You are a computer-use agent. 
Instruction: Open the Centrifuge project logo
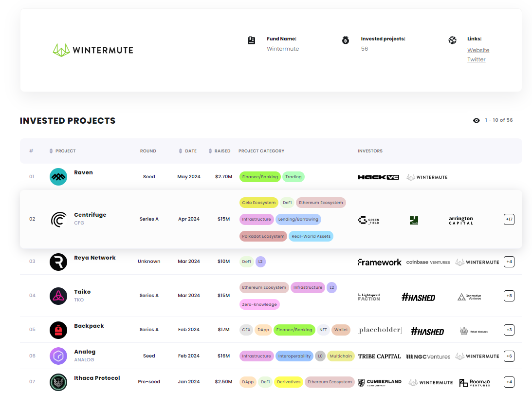(58, 219)
